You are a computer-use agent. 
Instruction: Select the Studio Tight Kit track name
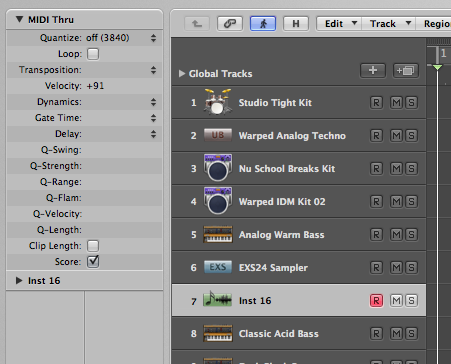(x=275, y=103)
